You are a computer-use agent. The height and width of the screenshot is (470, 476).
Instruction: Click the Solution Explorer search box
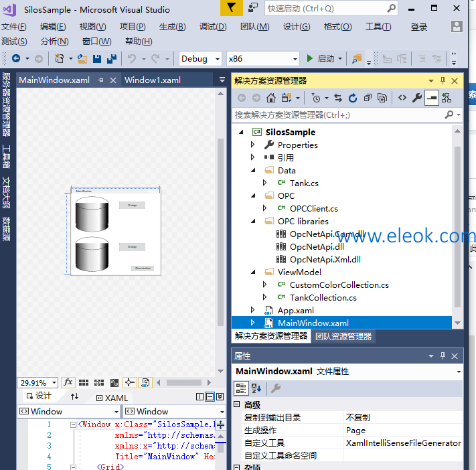coord(347,114)
